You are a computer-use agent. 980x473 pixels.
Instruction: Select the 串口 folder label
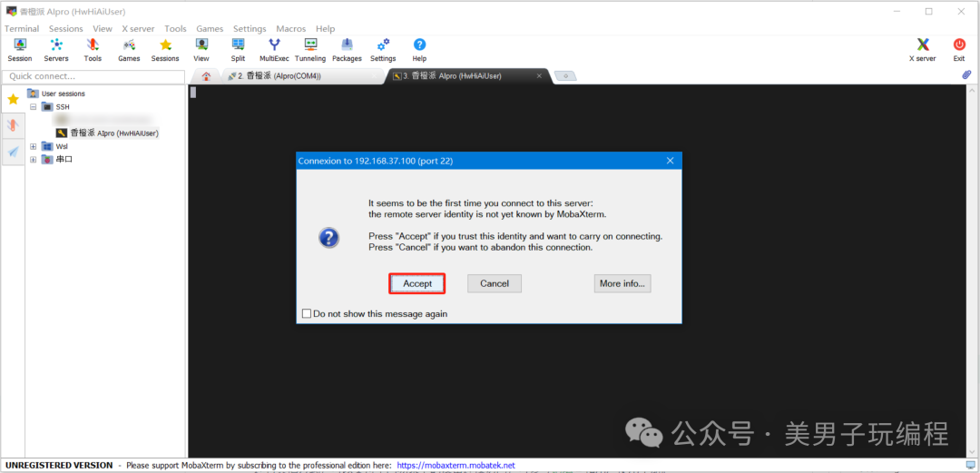pyautogui.click(x=64, y=160)
